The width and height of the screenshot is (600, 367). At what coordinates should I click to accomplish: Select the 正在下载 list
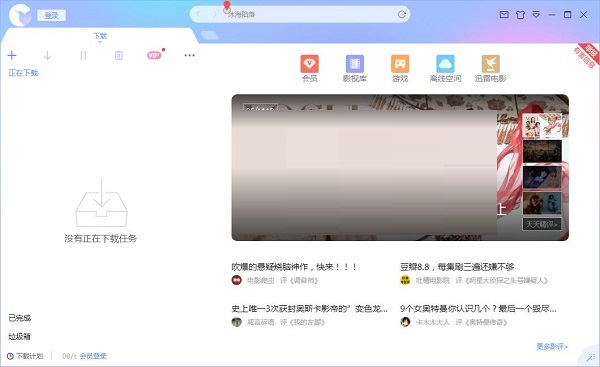[x=23, y=73]
